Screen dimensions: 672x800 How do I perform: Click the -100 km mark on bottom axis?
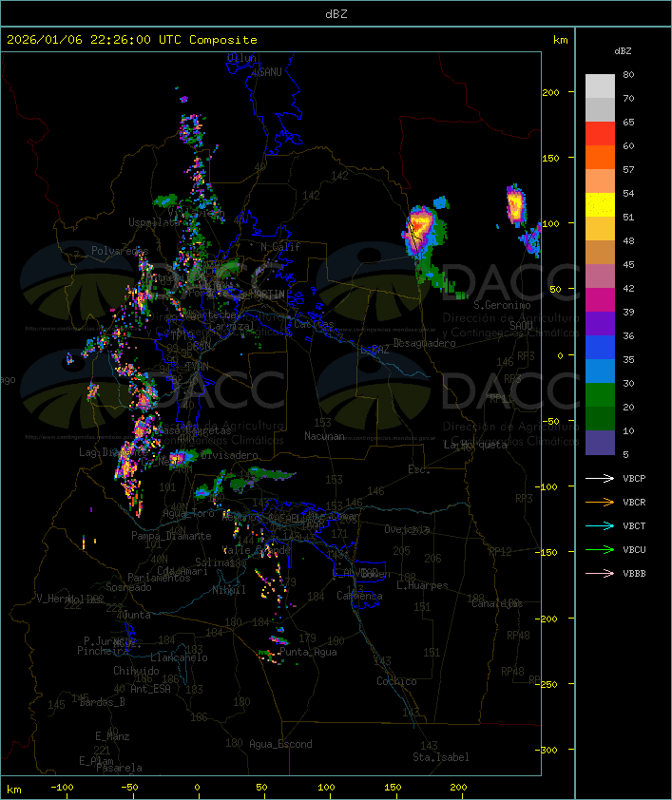[62, 788]
